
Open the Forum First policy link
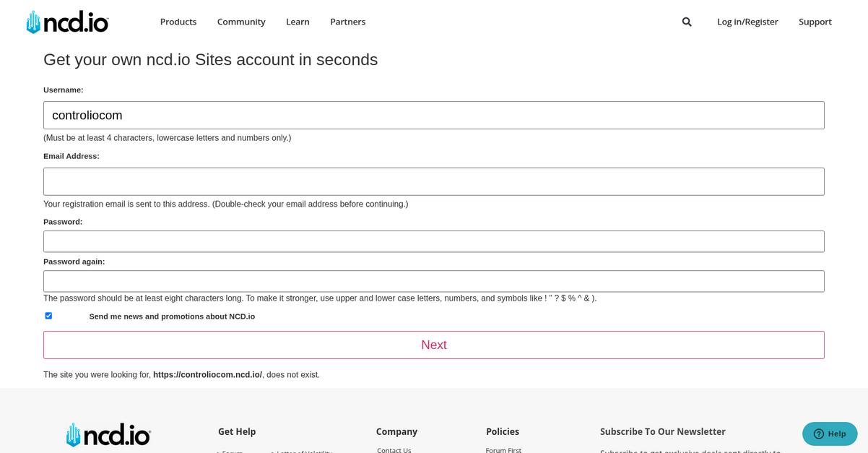coord(503,449)
